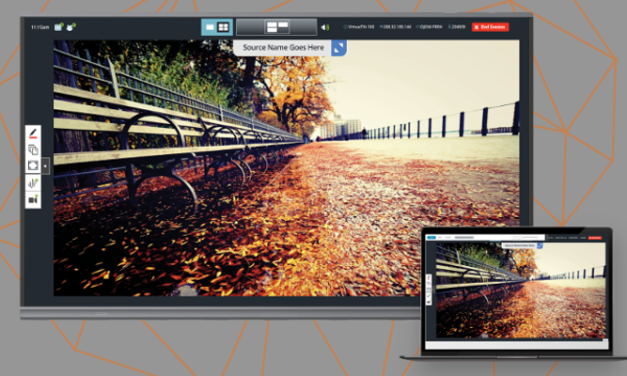This screenshot has height=376, width=627.
Task: Click the laptop's blue tab button
Action: (431, 238)
